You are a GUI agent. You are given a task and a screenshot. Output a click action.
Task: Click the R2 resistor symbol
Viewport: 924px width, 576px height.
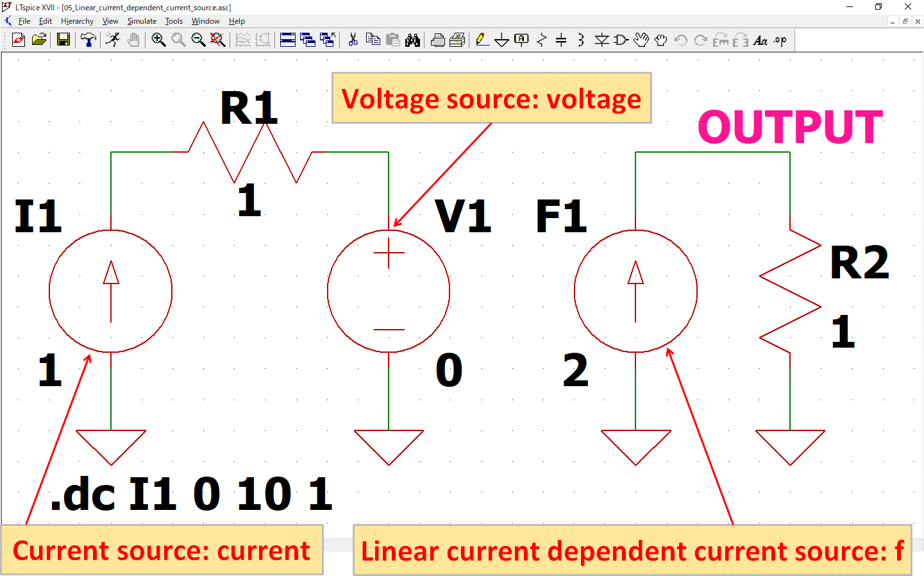[790, 291]
